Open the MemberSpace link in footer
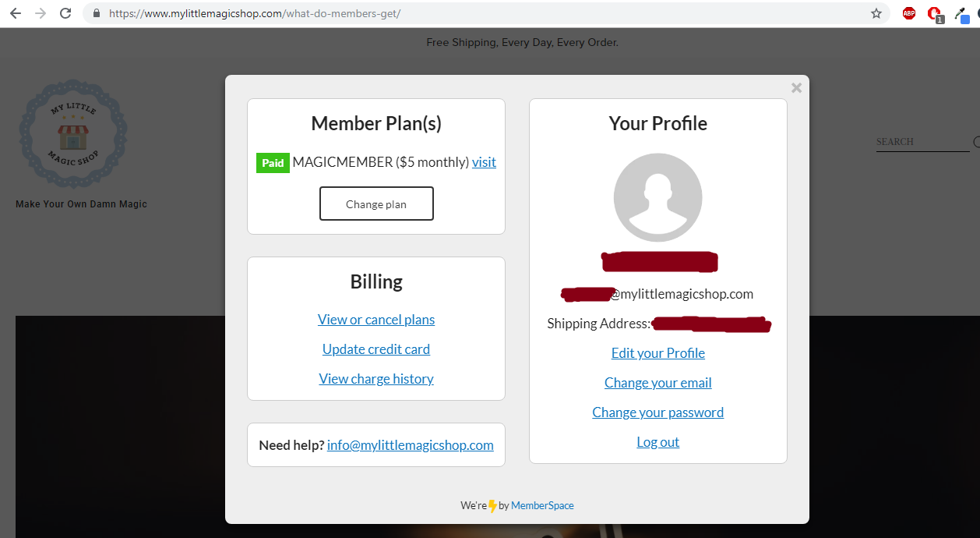The image size is (980, 538). point(542,505)
